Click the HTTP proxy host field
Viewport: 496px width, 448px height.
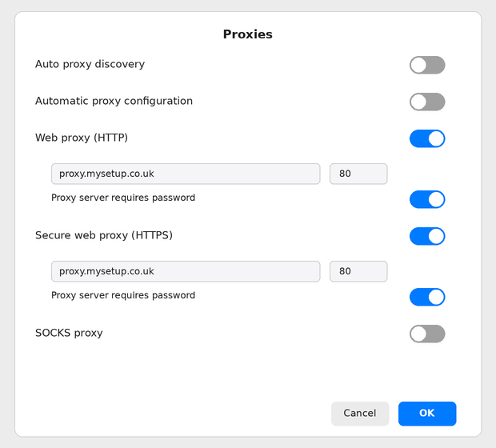pyautogui.click(x=186, y=174)
